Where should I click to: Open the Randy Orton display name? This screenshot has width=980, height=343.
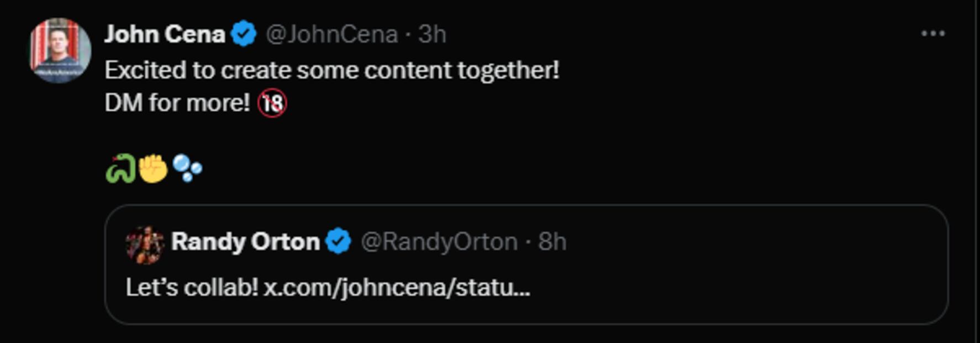pos(245,242)
